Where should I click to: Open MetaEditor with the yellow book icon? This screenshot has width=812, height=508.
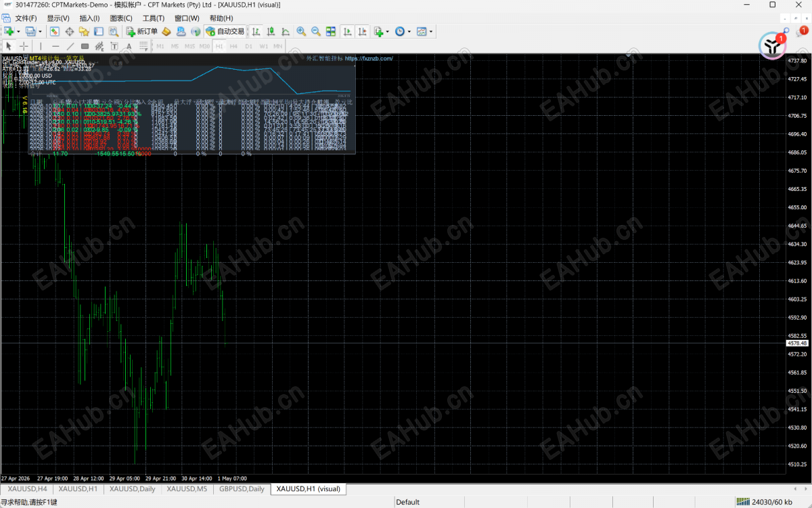166,31
